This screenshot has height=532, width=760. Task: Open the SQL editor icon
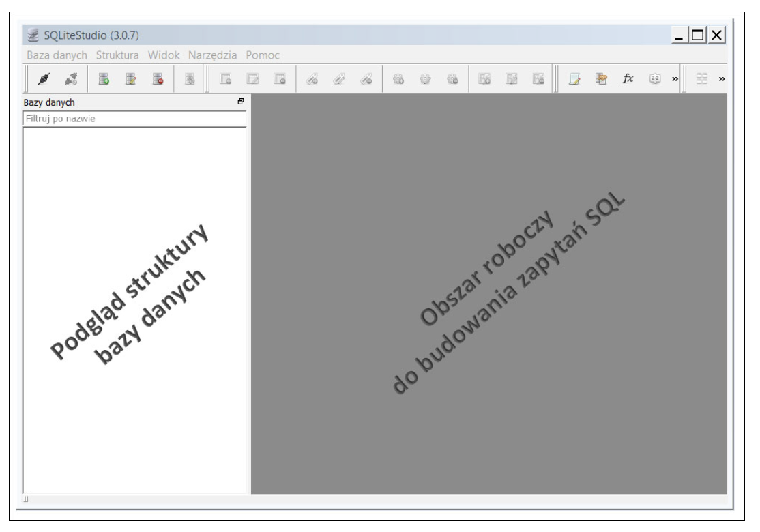click(x=575, y=79)
